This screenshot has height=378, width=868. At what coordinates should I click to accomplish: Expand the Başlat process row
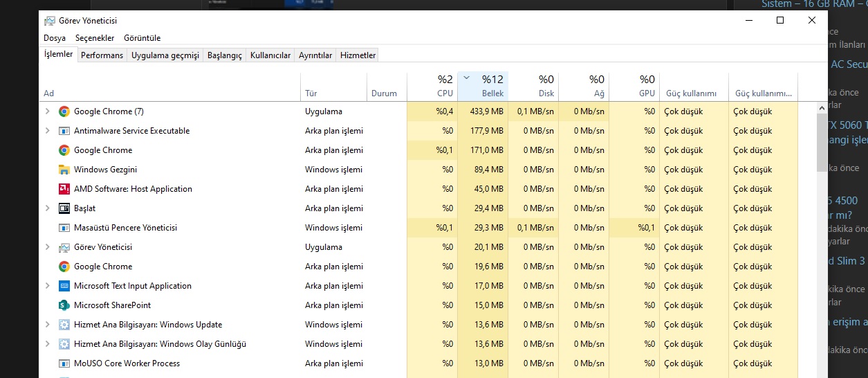(x=48, y=208)
